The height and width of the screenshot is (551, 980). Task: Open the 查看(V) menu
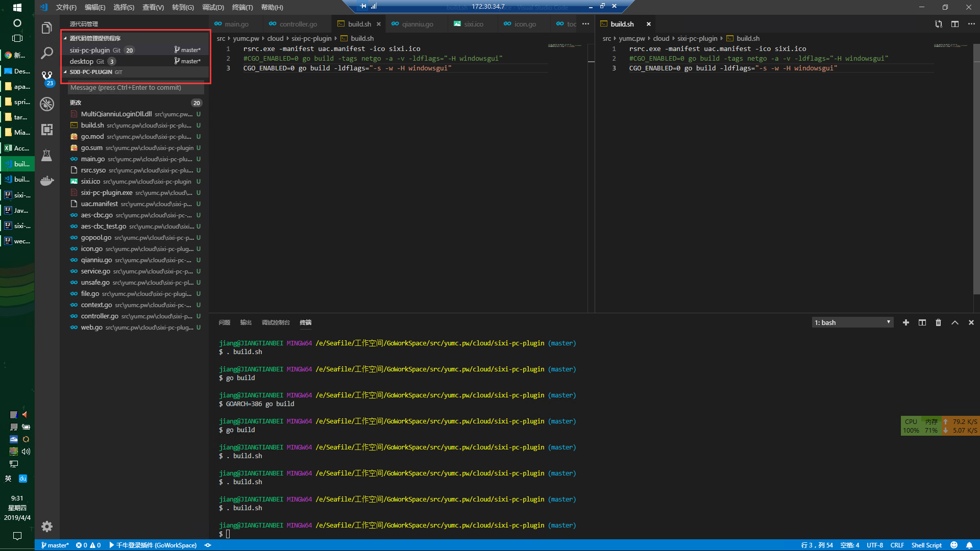153,7
